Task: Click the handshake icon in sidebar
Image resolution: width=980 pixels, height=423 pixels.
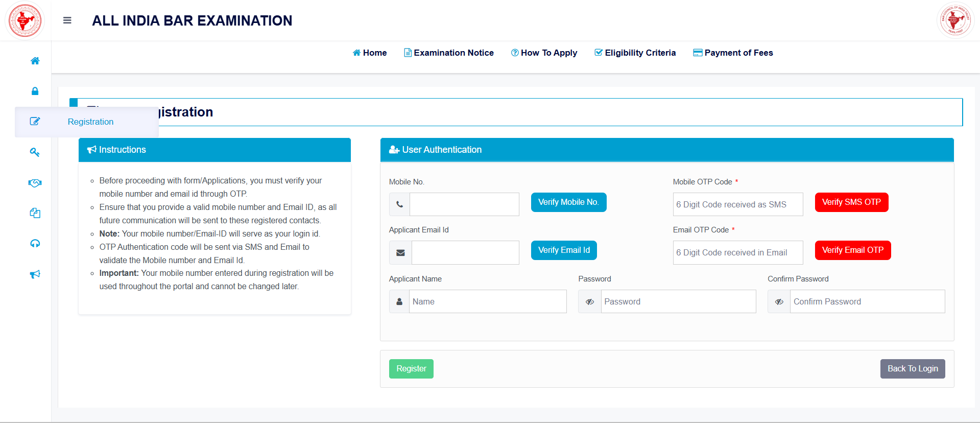Action: pyautogui.click(x=35, y=182)
